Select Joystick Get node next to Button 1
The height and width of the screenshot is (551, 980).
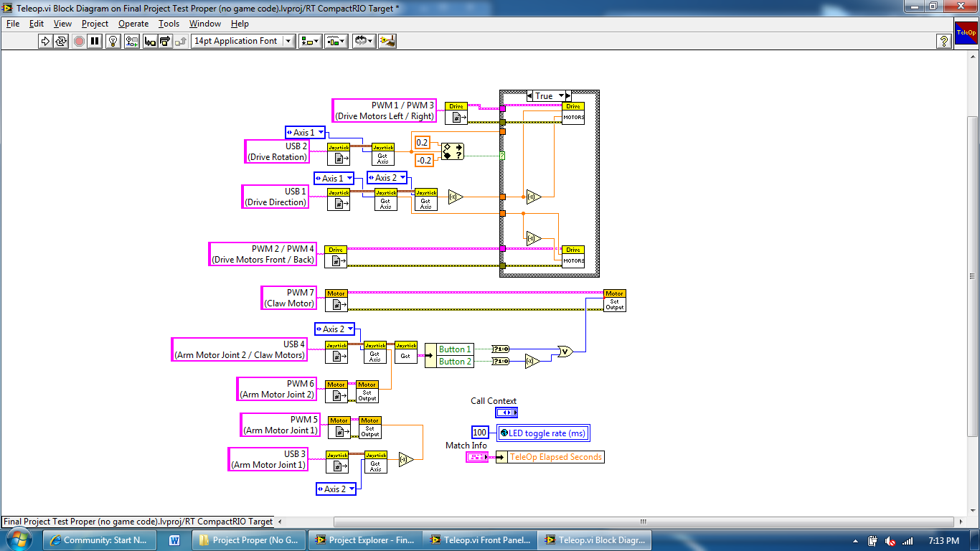(x=406, y=352)
